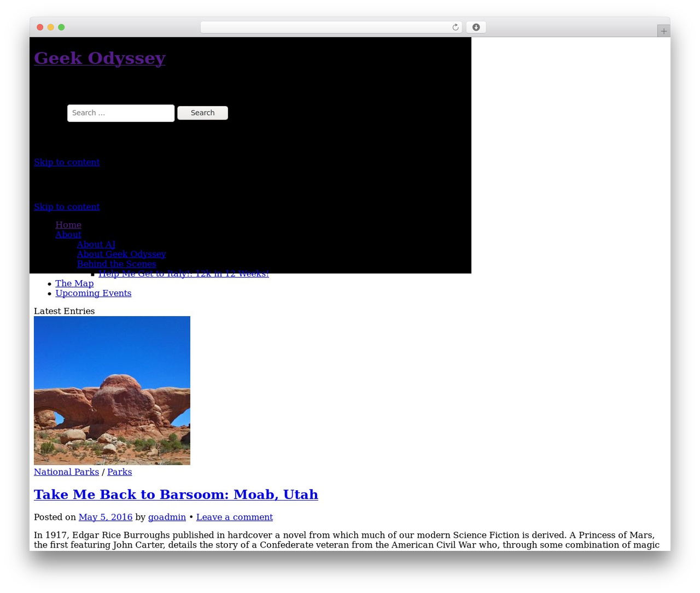Select About Geek Odyssey submenu link
Image resolution: width=700 pixels, height=593 pixels.
pyautogui.click(x=121, y=254)
